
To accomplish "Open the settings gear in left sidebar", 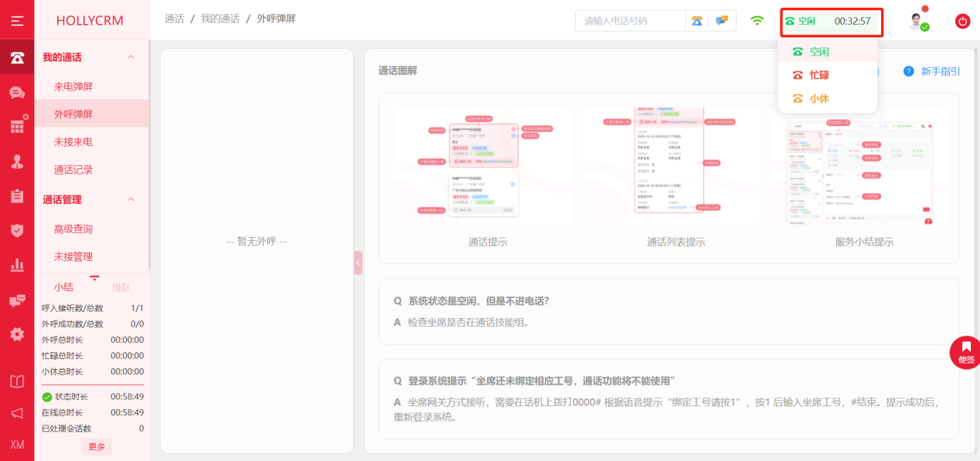I will [x=17, y=334].
